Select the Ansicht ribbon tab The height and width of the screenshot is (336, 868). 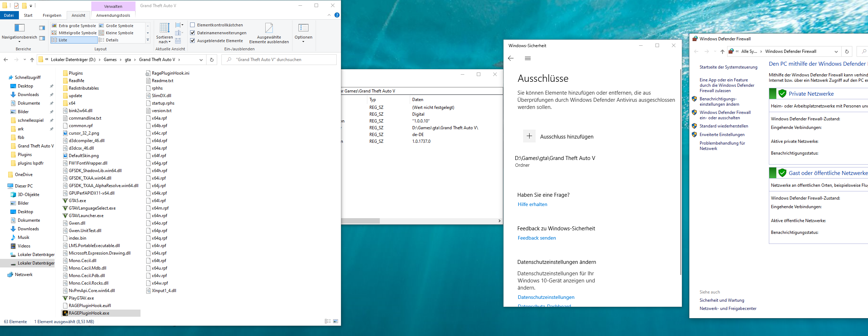pos(78,15)
